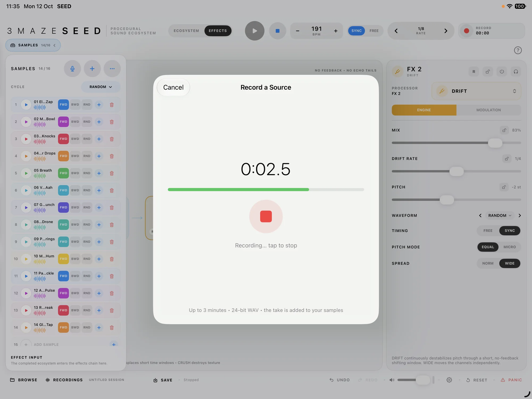Delete the 05 Breath sample
Viewport: 532px width, 399px height.
[112, 173]
